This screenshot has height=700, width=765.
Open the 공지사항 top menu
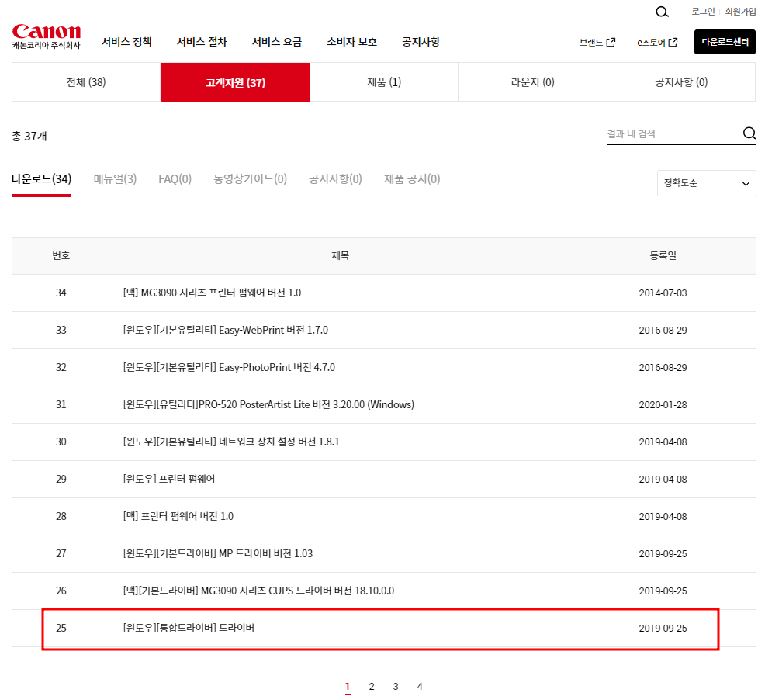click(x=421, y=42)
